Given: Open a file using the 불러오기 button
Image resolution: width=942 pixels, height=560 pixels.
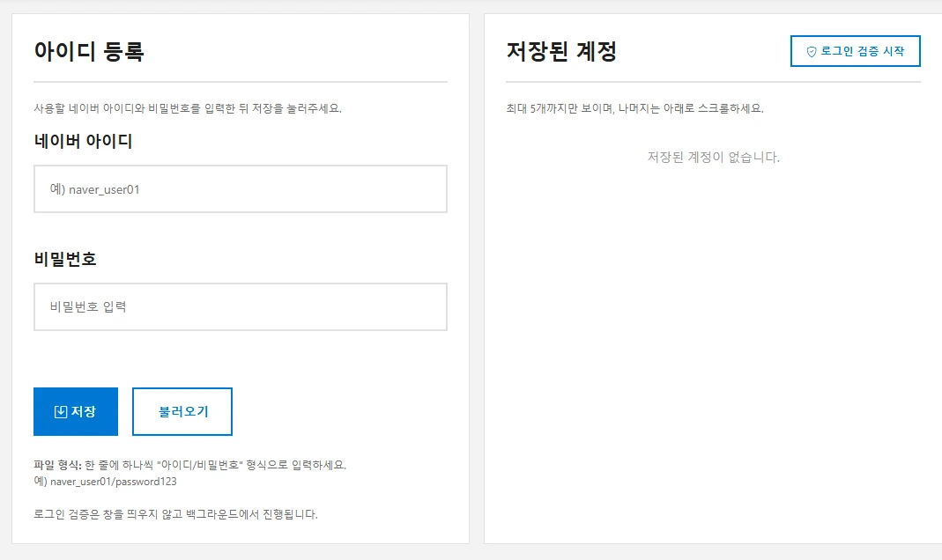Looking at the screenshot, I should [182, 411].
